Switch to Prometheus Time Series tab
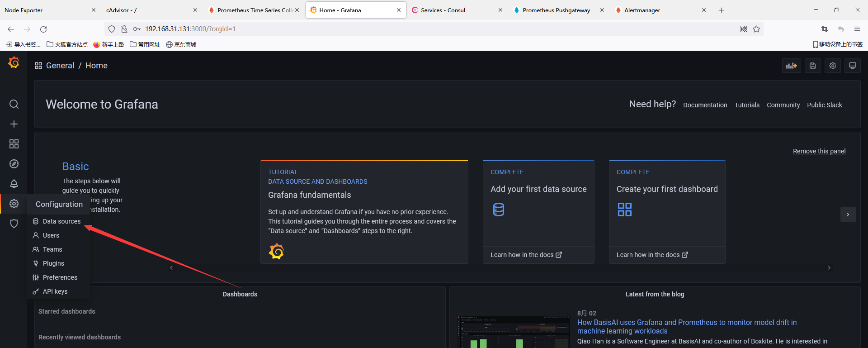 [x=253, y=10]
